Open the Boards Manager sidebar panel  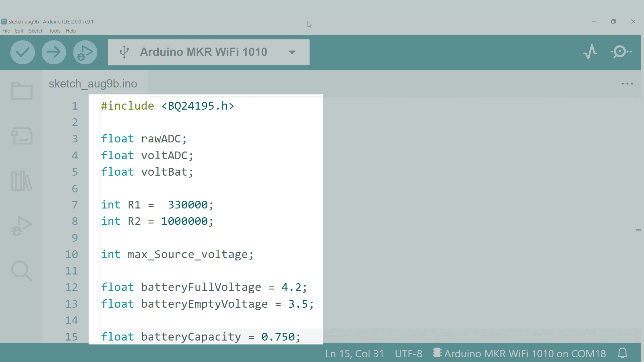pyautogui.click(x=21, y=136)
